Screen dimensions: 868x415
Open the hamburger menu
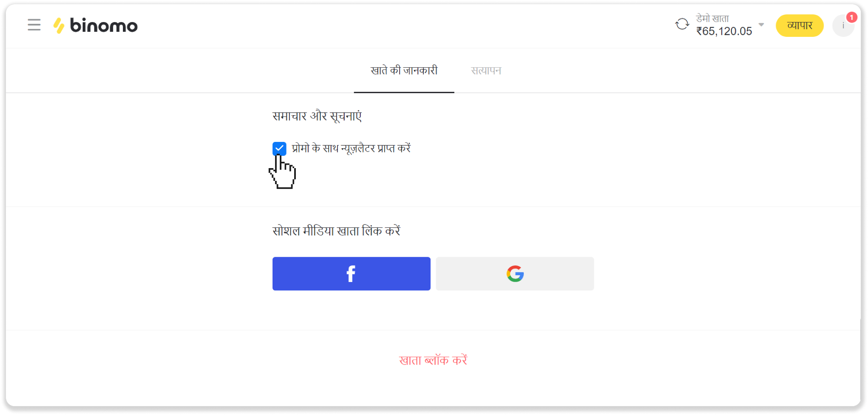coord(34,25)
